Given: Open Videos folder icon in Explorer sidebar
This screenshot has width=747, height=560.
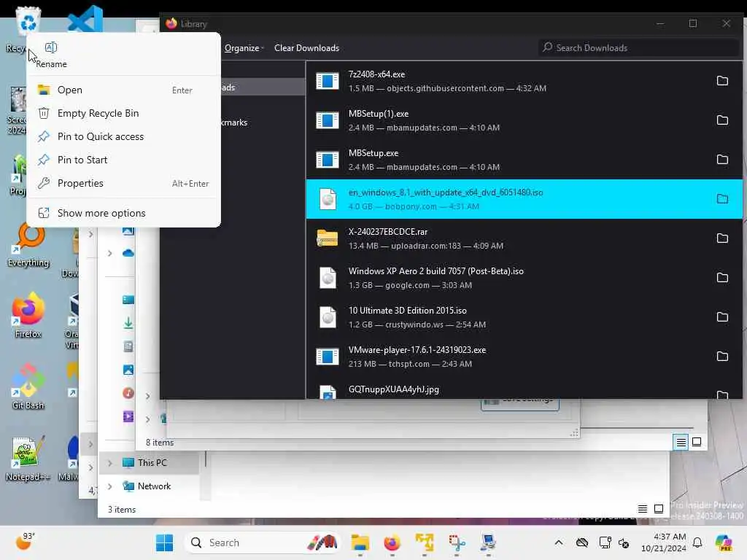Looking at the screenshot, I should pyautogui.click(x=128, y=416).
